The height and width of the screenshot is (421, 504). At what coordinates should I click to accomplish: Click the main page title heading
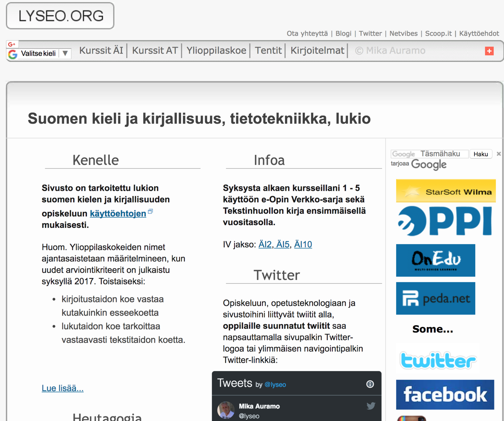tap(199, 119)
